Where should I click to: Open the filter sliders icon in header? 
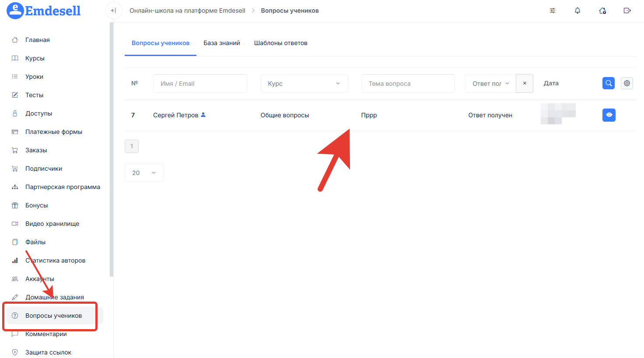(x=553, y=11)
